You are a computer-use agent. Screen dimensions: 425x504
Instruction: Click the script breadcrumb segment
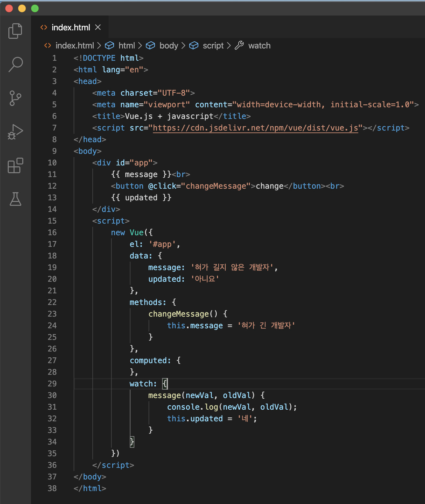(x=213, y=46)
